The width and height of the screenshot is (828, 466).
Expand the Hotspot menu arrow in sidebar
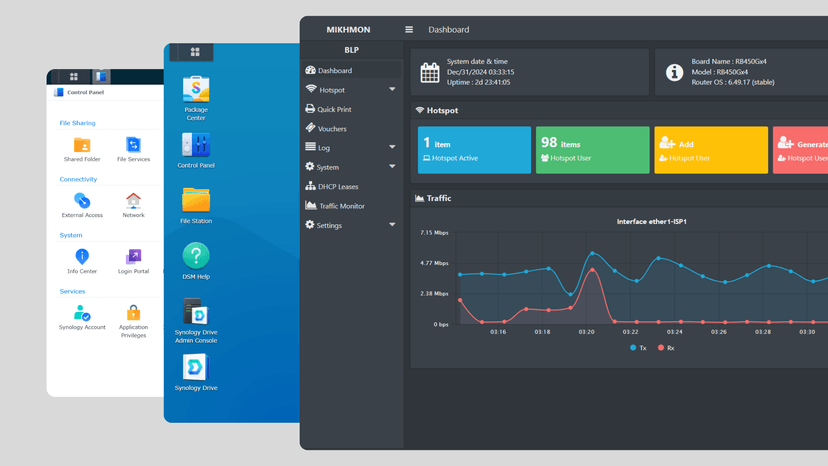(x=392, y=89)
